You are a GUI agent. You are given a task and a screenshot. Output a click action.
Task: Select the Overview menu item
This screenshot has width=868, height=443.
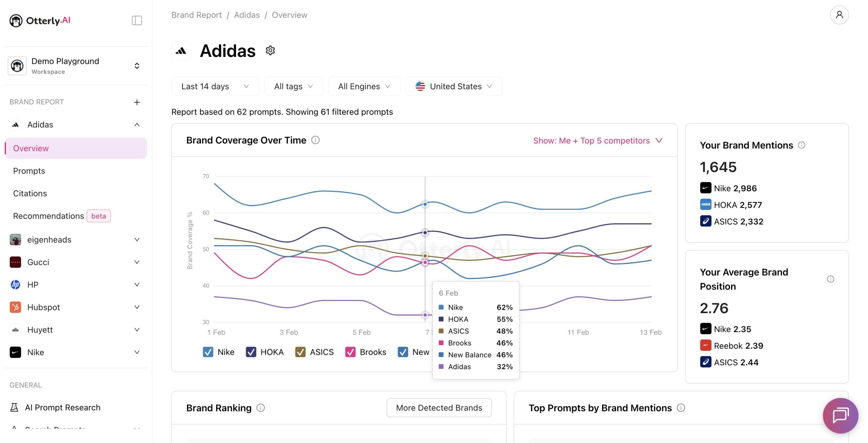[76, 148]
